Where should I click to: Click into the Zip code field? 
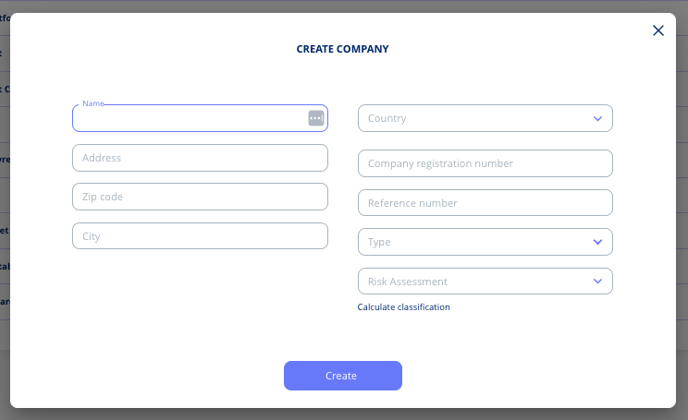click(200, 197)
